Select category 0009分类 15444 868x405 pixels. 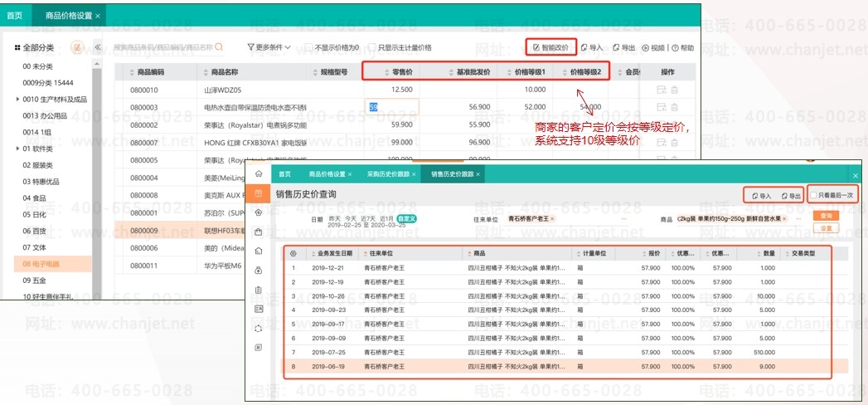tap(47, 83)
